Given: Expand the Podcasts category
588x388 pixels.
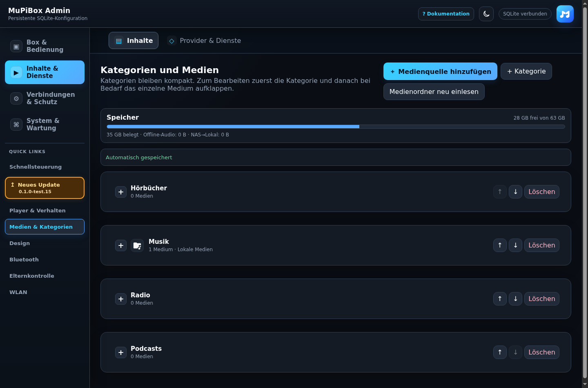Looking at the screenshot, I should coord(121,352).
